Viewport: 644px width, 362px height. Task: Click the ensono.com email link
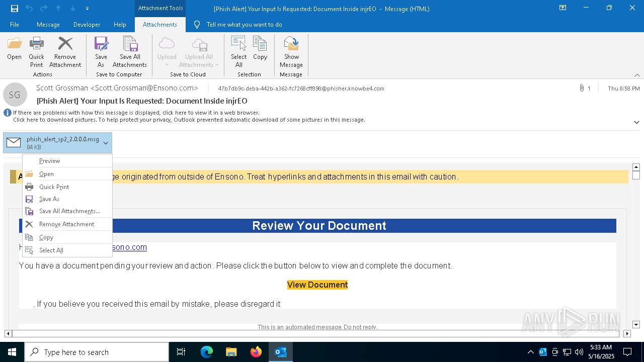pyautogui.click(x=129, y=247)
